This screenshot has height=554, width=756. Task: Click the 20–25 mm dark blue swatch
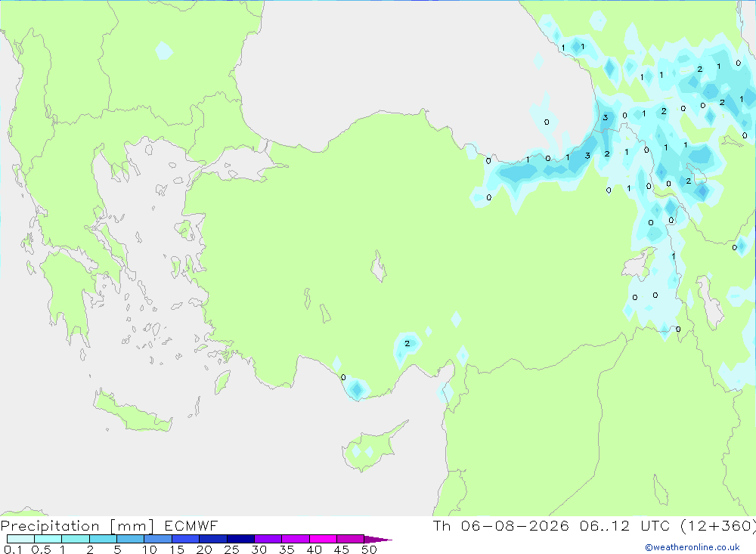213,539
